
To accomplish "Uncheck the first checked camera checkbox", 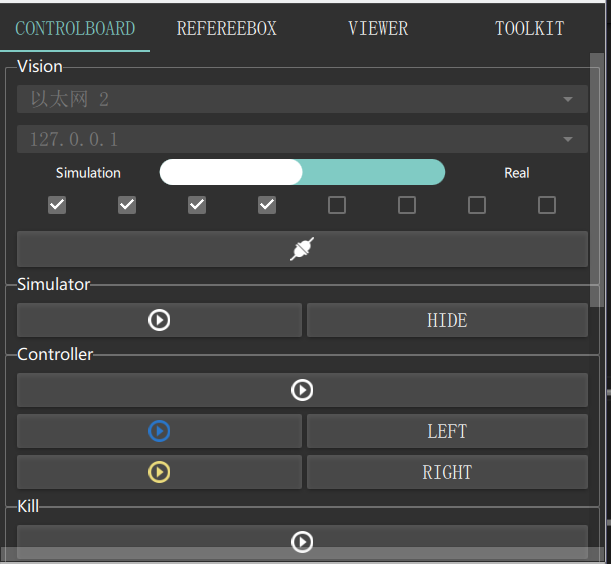I will pyautogui.click(x=57, y=205).
